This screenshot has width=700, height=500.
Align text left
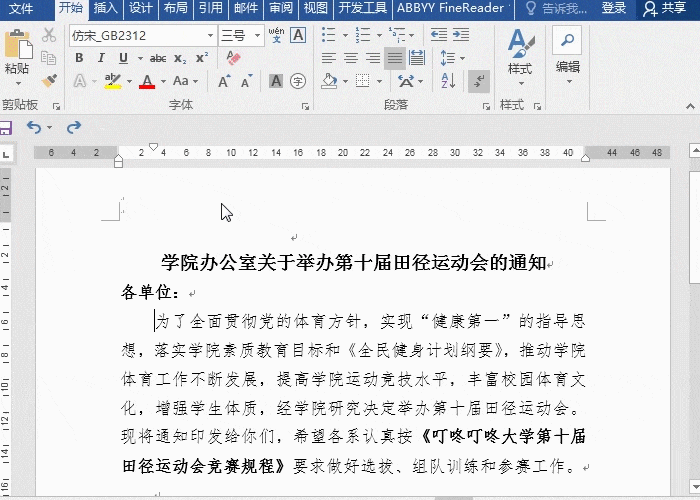click(329, 58)
